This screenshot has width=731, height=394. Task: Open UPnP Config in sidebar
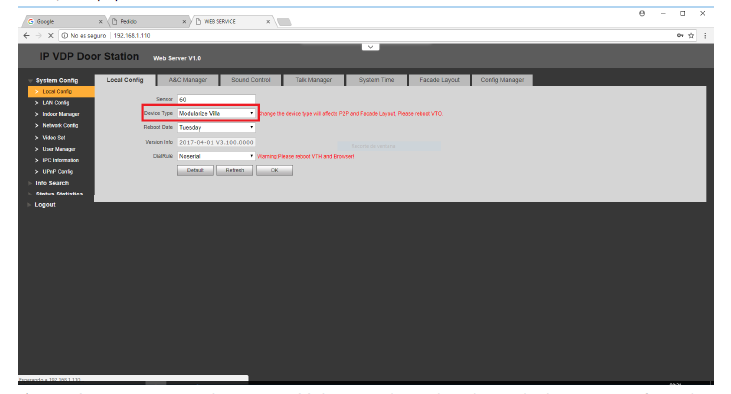click(57, 172)
